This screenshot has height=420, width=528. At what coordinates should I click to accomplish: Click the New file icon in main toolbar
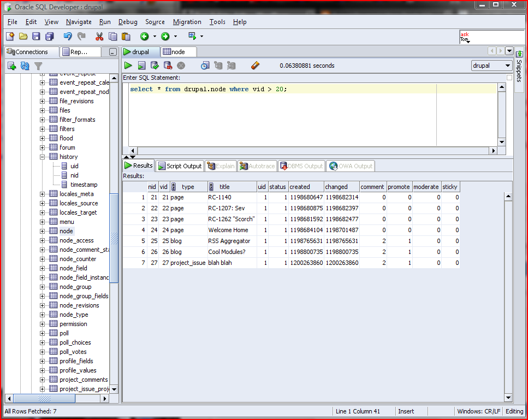point(10,37)
